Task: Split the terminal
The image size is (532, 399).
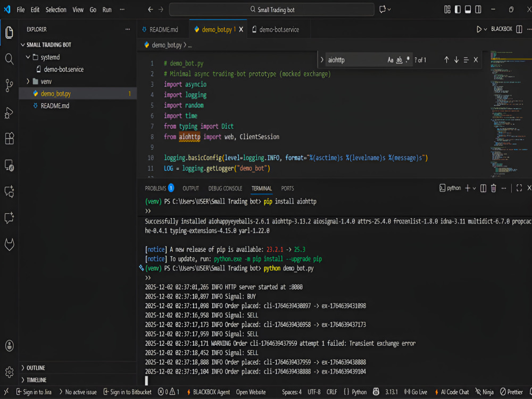Action: tap(483, 188)
